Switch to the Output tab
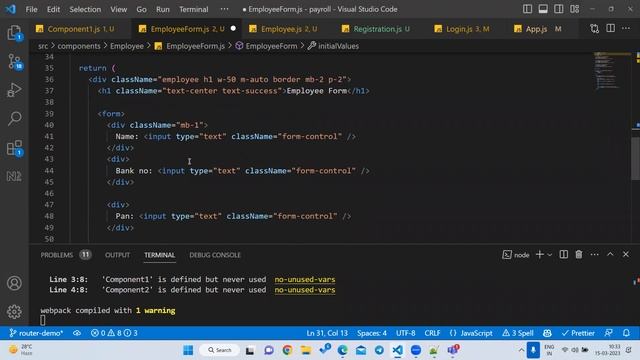The width and height of the screenshot is (640, 360). (x=117, y=255)
